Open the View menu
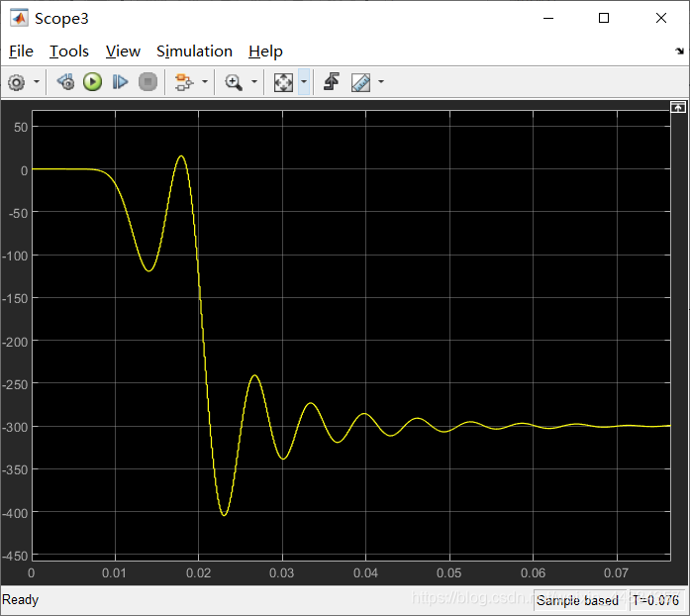The width and height of the screenshot is (690, 616). click(x=123, y=51)
